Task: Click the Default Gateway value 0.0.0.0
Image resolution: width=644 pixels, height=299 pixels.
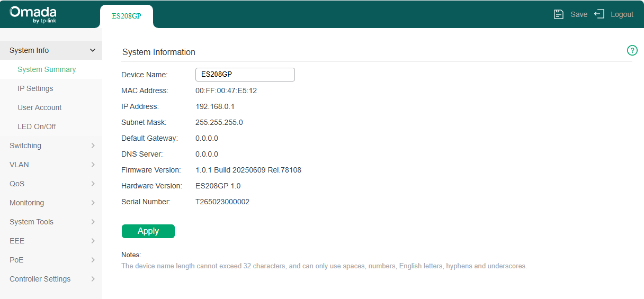Action: [x=207, y=138]
